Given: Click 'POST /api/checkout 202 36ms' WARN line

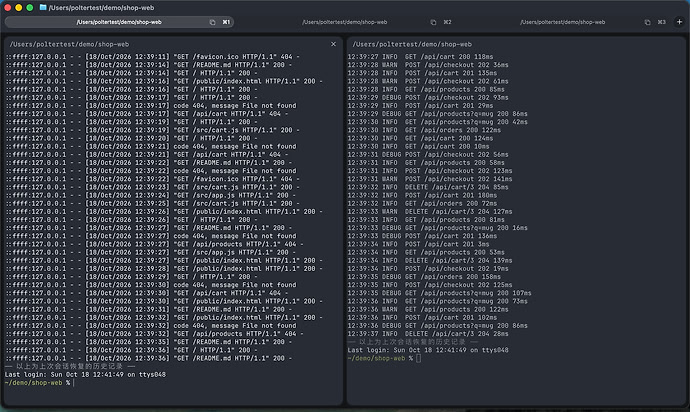Looking at the screenshot, I should (x=428, y=65).
